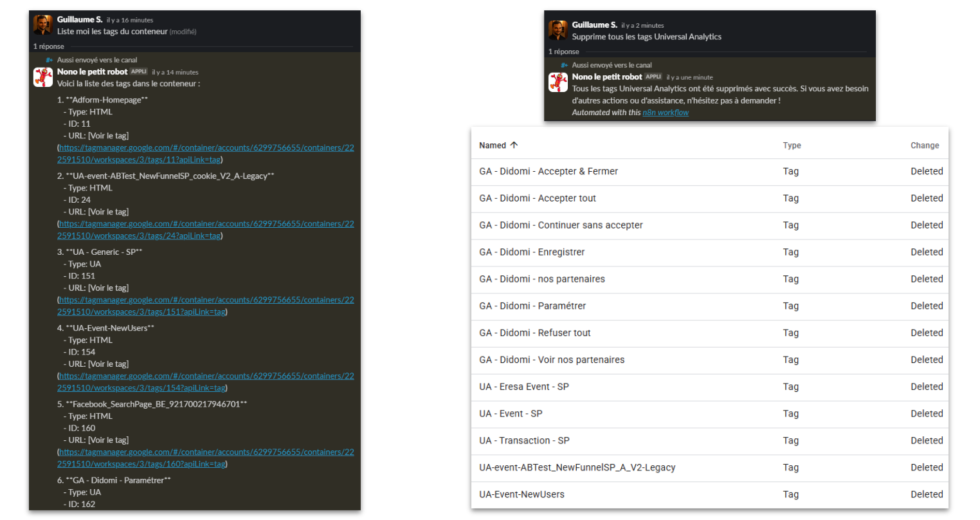
Task: Select row 'GA - Didomi - Accepter tout'
Action: click(710, 199)
